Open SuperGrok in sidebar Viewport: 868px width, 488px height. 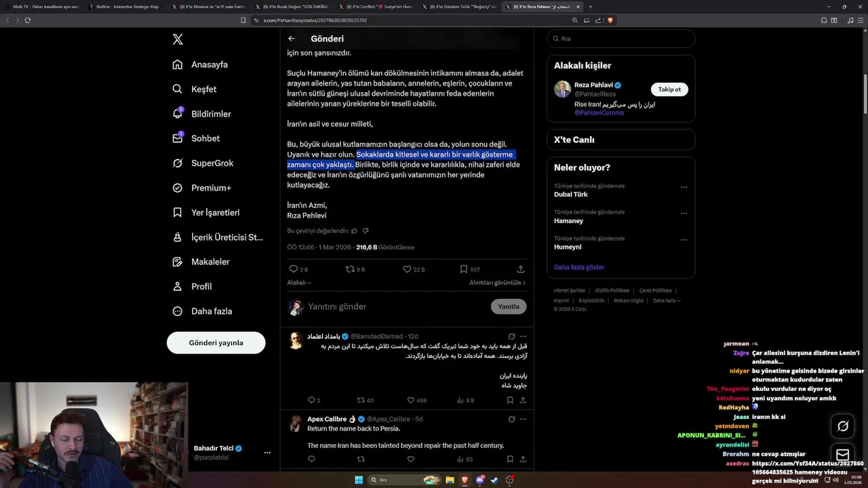[203, 163]
